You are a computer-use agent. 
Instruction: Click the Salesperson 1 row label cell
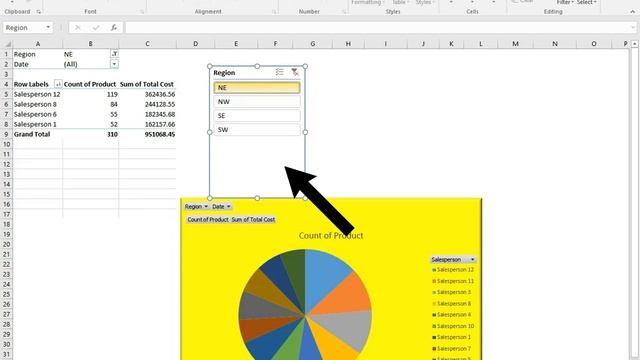click(38, 124)
